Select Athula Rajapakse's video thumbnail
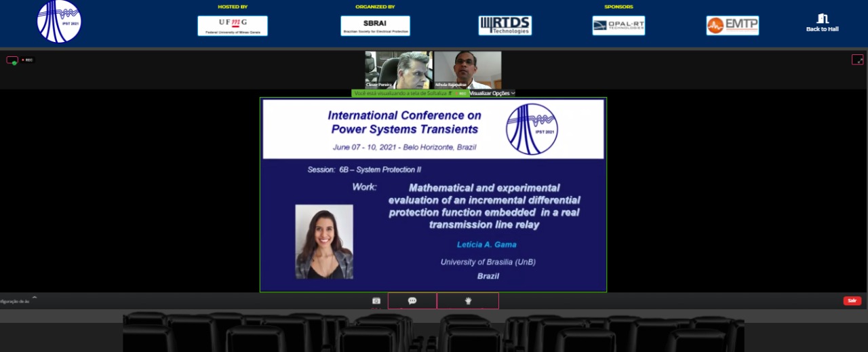 pos(467,70)
